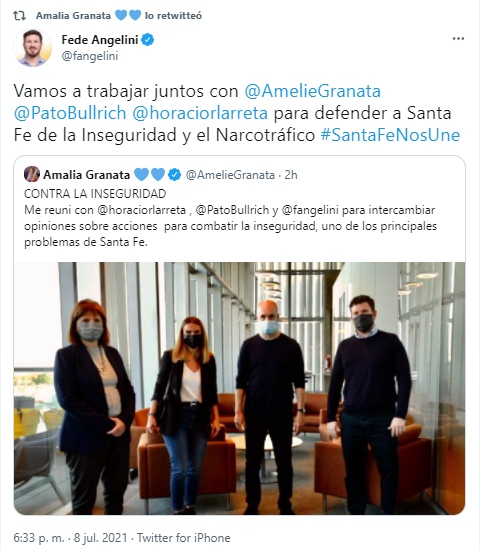Click the verified badge beside Amalia Granata
Image resolution: width=483 pixels, height=551 pixels.
point(174,175)
